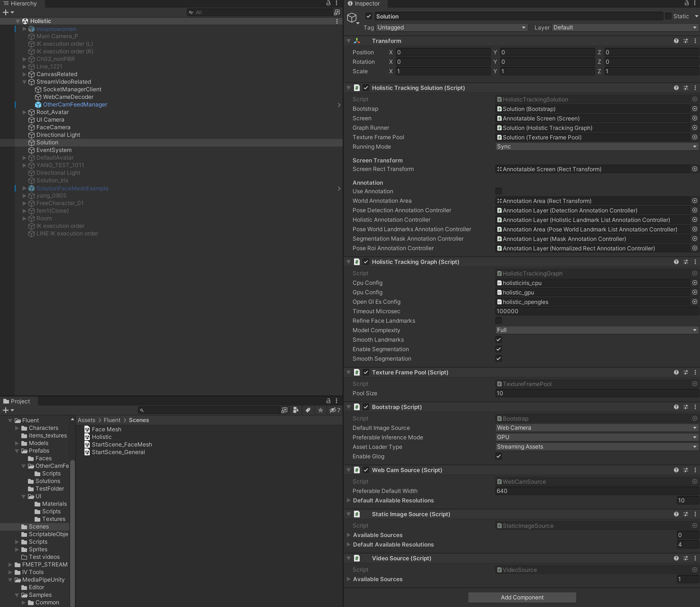Click the Favorites star icon in Project
The height and width of the screenshot is (607, 700).
point(320,410)
